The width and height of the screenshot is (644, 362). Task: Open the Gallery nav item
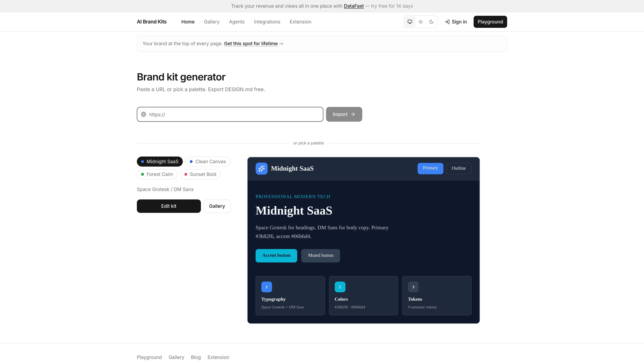212,22
